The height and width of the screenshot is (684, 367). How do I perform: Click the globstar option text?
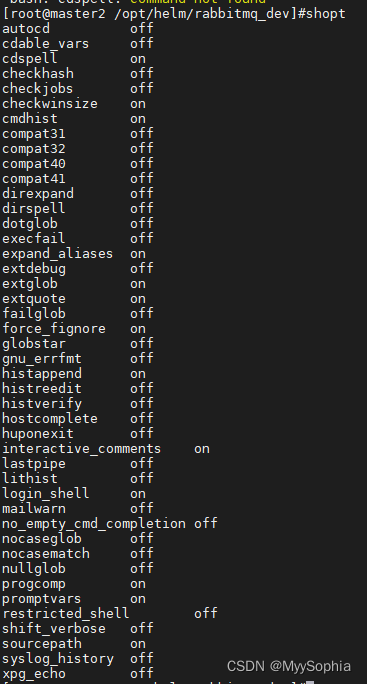(34, 344)
